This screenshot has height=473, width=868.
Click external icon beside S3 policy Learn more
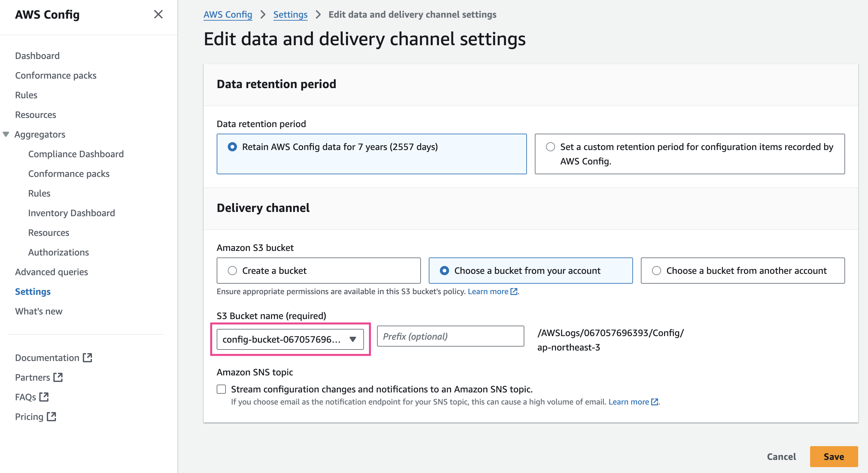pos(514,291)
